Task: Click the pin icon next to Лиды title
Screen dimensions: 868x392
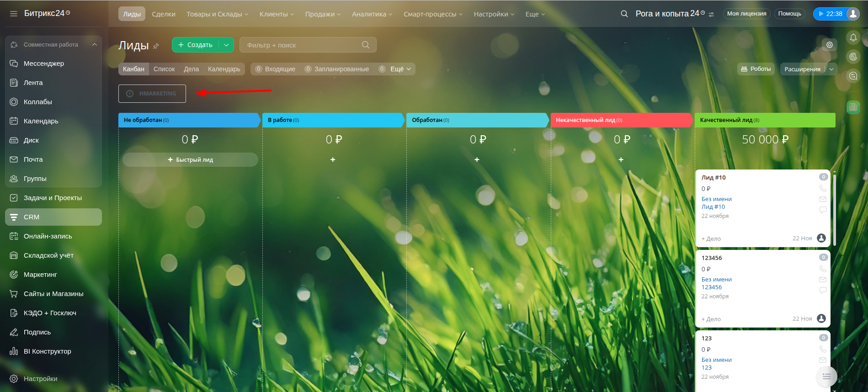Action: (x=156, y=46)
